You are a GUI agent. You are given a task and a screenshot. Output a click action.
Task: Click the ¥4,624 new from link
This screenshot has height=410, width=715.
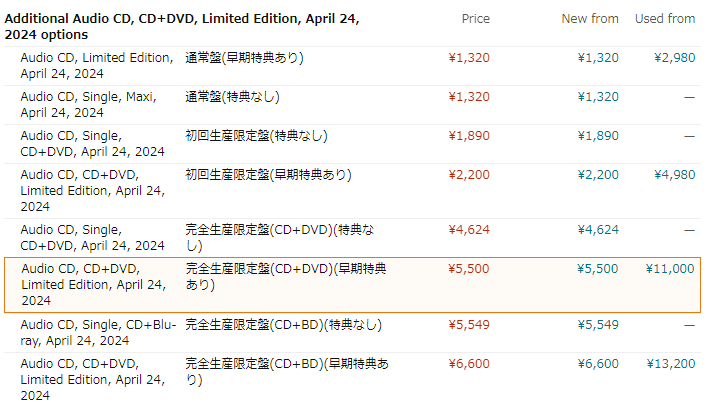598,229
